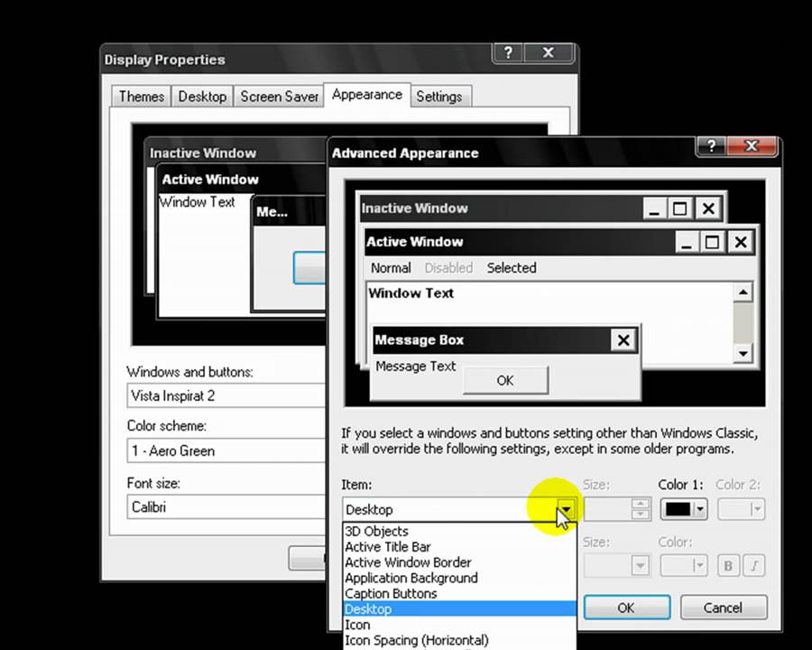This screenshot has height=650, width=812.
Task: Click the help icon on Advanced Appearance dialog
Action: coord(711,145)
